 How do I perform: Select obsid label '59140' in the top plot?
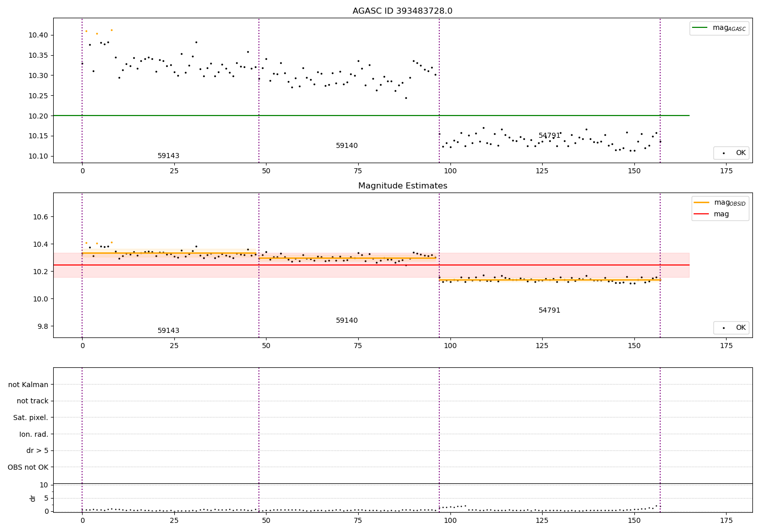pos(347,146)
